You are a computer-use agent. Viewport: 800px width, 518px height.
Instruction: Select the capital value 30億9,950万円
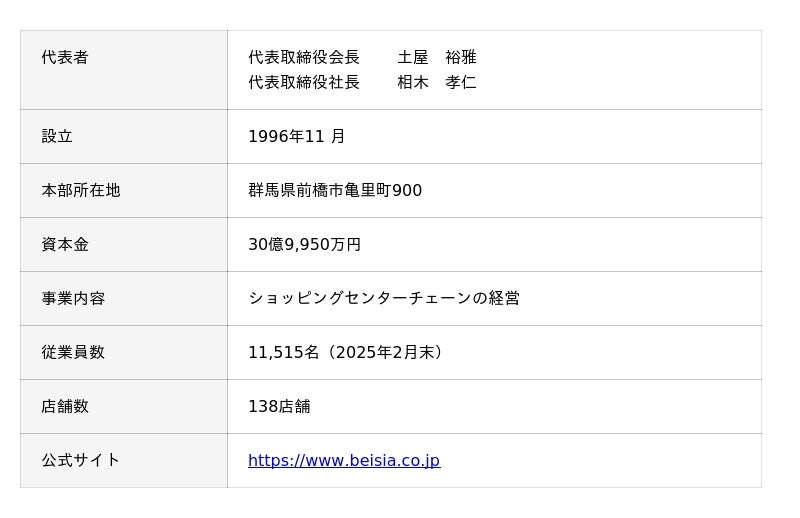304,244
